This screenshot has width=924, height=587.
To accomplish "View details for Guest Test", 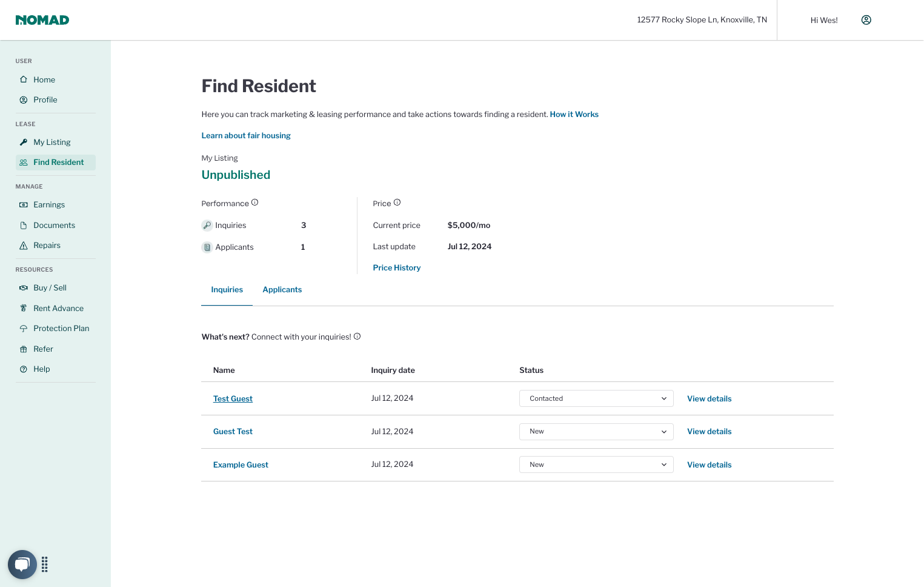I will (710, 432).
